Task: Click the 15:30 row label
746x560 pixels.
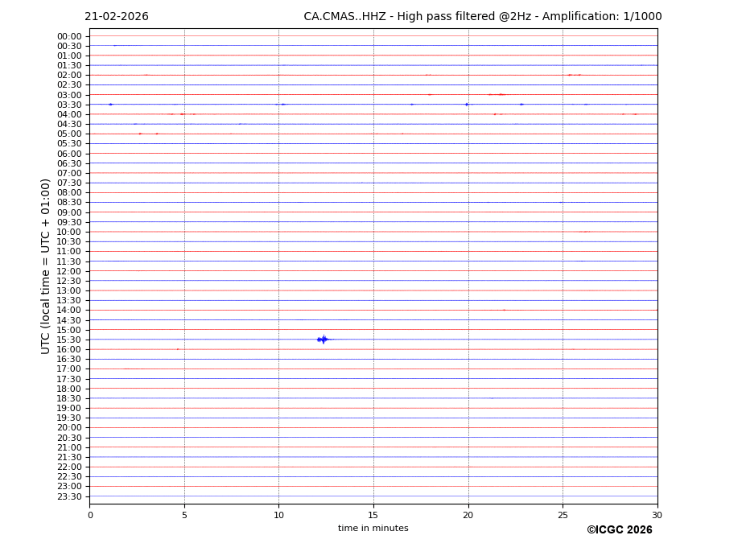Action: 69,340
